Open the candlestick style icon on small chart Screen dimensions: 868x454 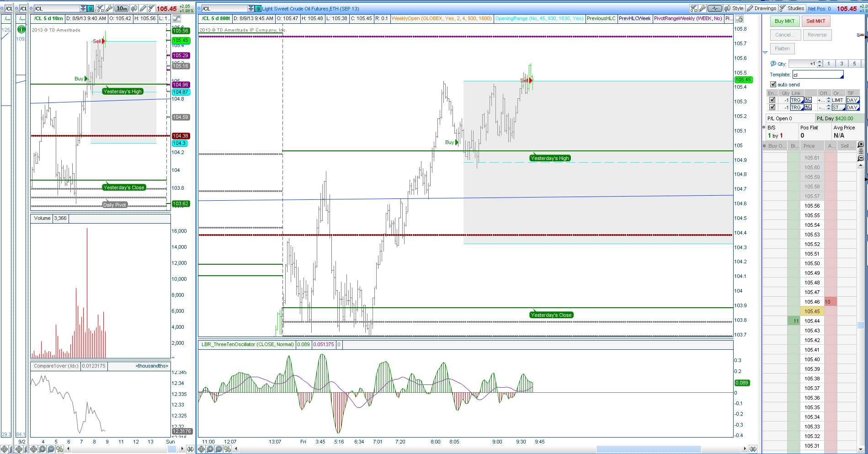pyautogui.click(x=134, y=9)
